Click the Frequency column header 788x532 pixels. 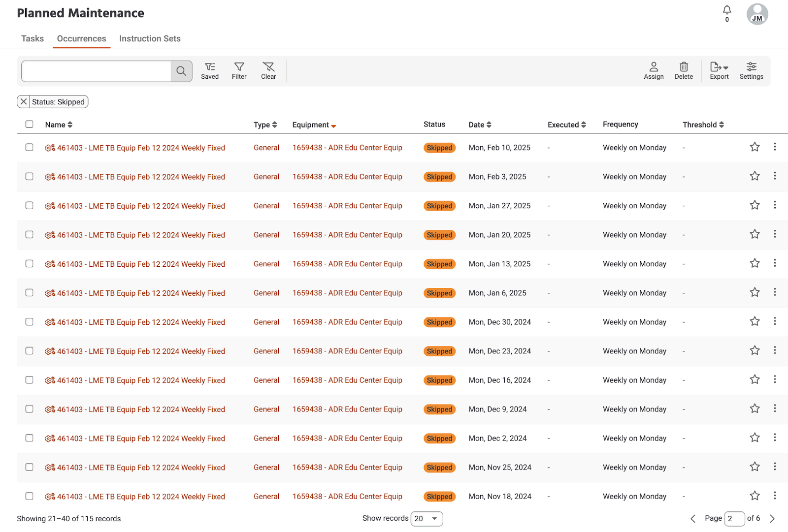[621, 125]
